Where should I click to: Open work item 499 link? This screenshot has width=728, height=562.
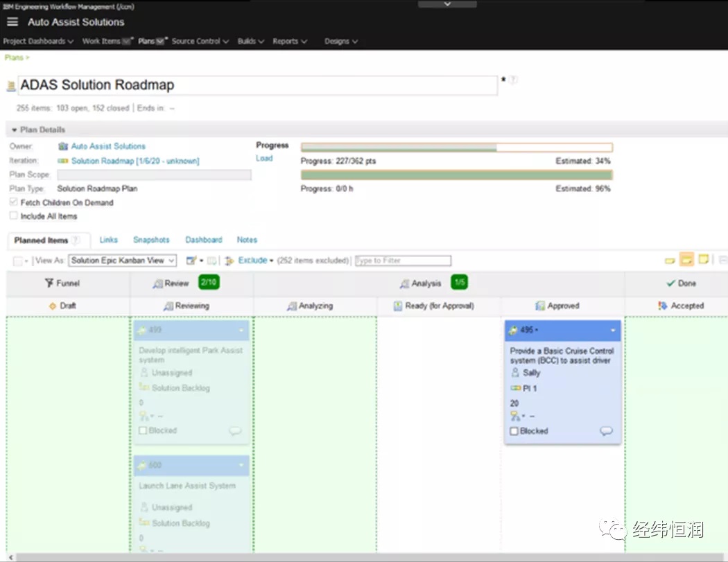coord(155,329)
